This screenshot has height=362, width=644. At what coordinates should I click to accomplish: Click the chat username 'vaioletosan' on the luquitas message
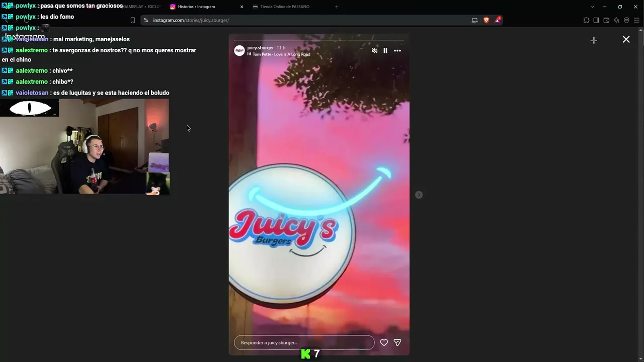pyautogui.click(x=32, y=93)
